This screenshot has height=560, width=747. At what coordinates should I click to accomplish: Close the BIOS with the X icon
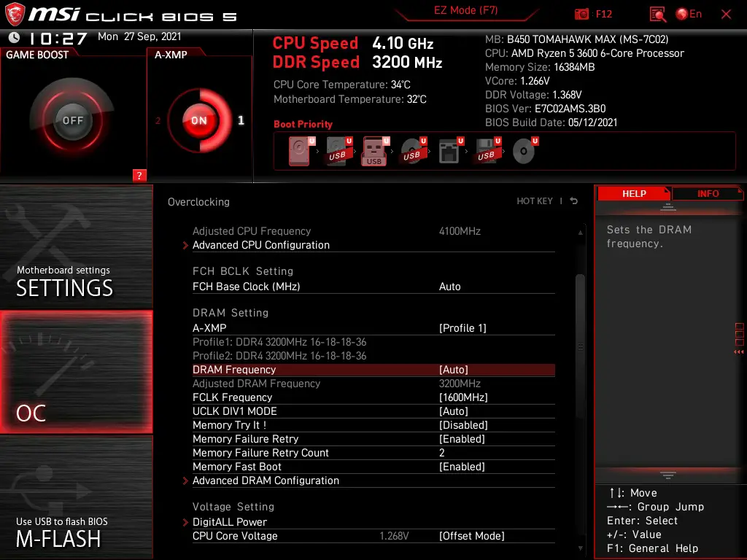click(726, 15)
